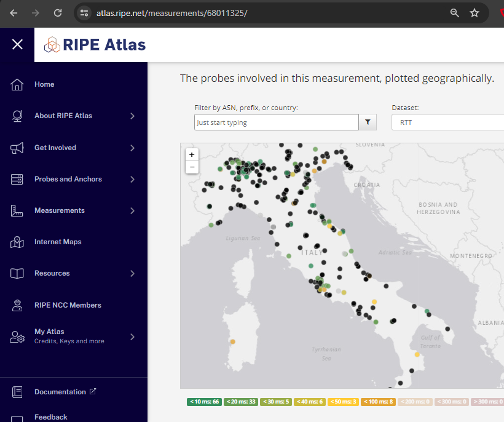Toggle the <40 ms: 6 legend swatch

click(x=310, y=402)
